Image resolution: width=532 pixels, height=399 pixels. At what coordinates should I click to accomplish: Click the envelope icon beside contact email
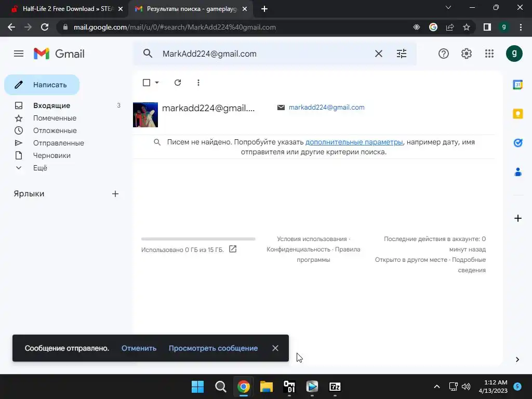[x=281, y=107]
